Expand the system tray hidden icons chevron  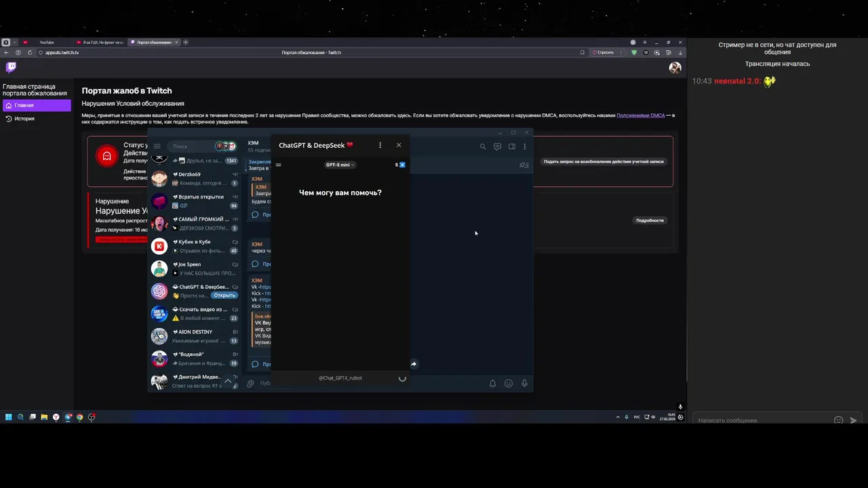618,417
